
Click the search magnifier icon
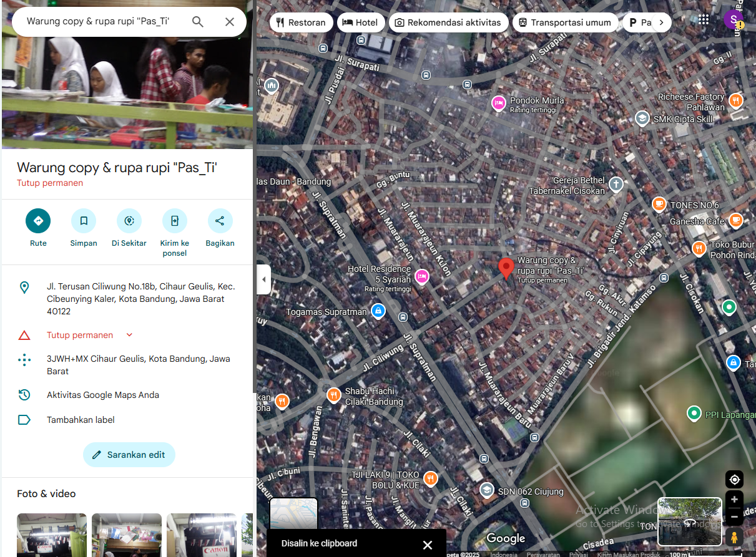pyautogui.click(x=198, y=22)
